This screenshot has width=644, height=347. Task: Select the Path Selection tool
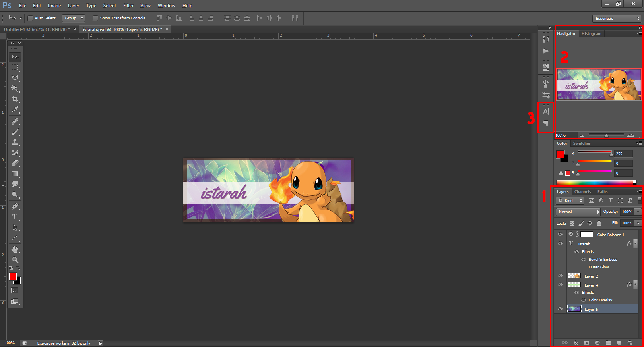(15, 227)
